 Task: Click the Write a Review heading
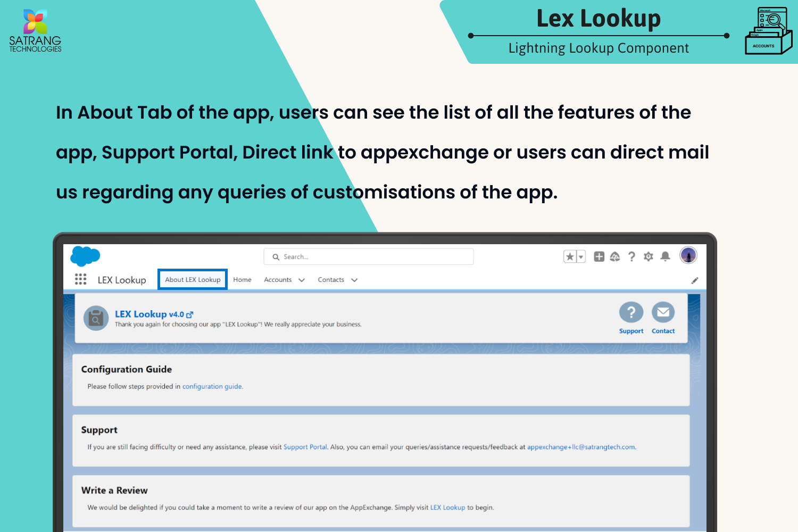click(x=114, y=491)
